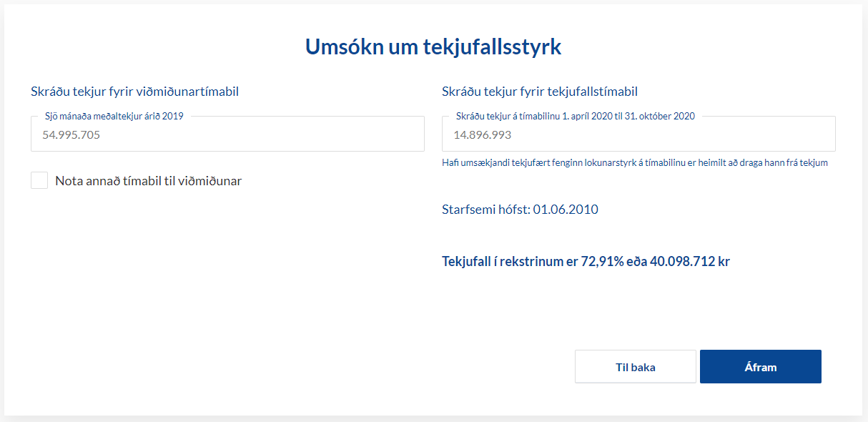Go back with the Til baka button
Screen dimensions: 868x422
[635, 367]
